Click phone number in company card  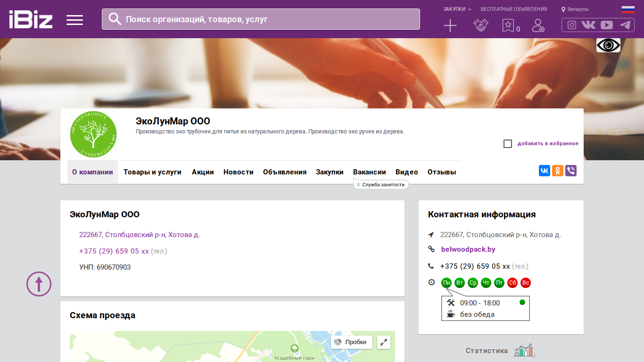[x=114, y=251]
